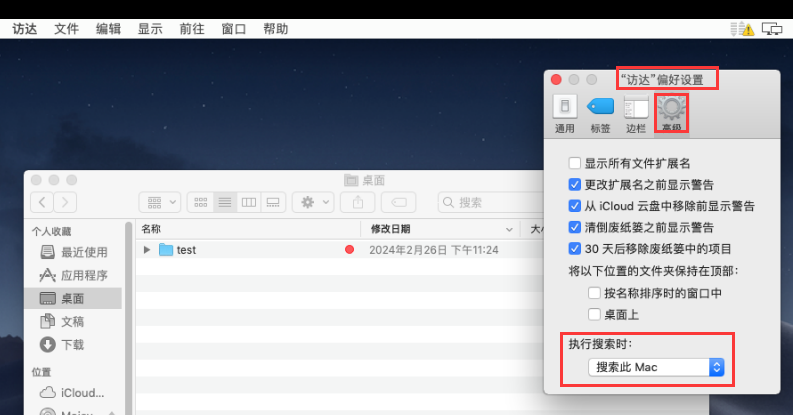
Task: Switch Finder to list view
Action: pos(225,202)
